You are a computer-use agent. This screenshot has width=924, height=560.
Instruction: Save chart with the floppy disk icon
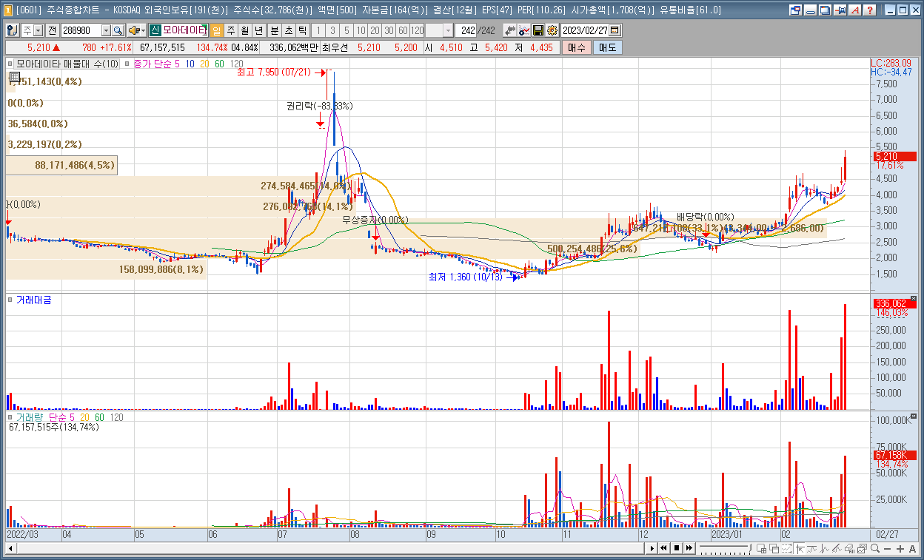(538, 30)
